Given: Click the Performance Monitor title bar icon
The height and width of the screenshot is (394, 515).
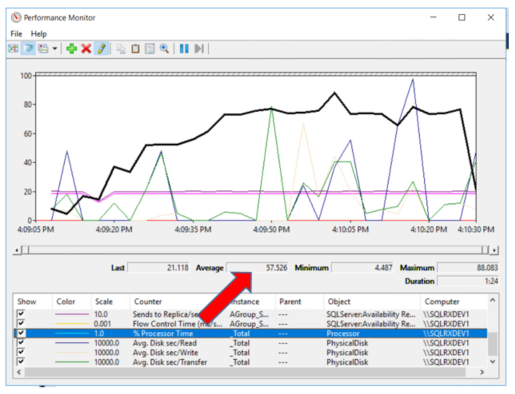Looking at the screenshot, I should coord(16,17).
